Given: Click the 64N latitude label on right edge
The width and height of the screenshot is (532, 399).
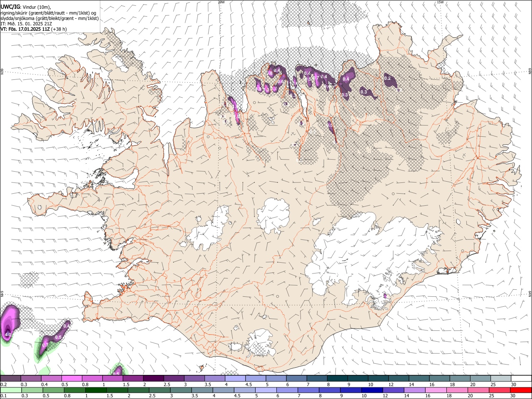Looking at the screenshot, I should 530,293.
